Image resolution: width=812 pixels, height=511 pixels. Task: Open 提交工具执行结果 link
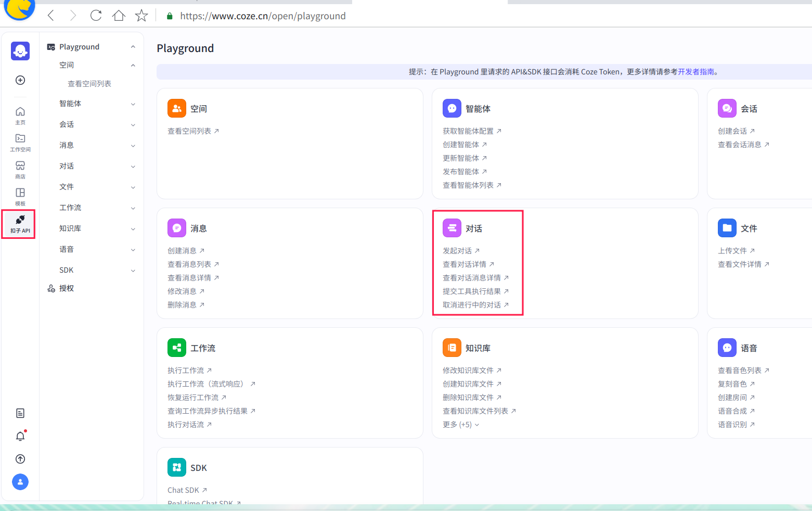point(475,291)
